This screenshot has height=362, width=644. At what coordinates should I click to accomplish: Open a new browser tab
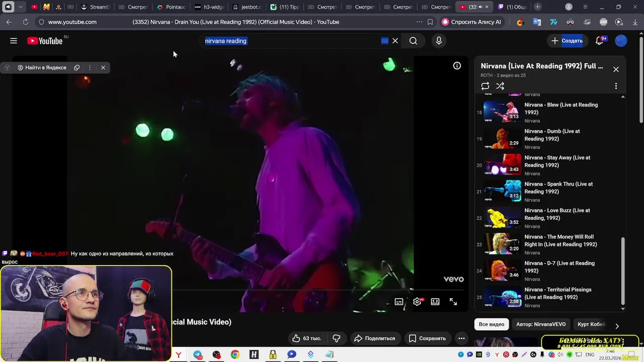538,7
